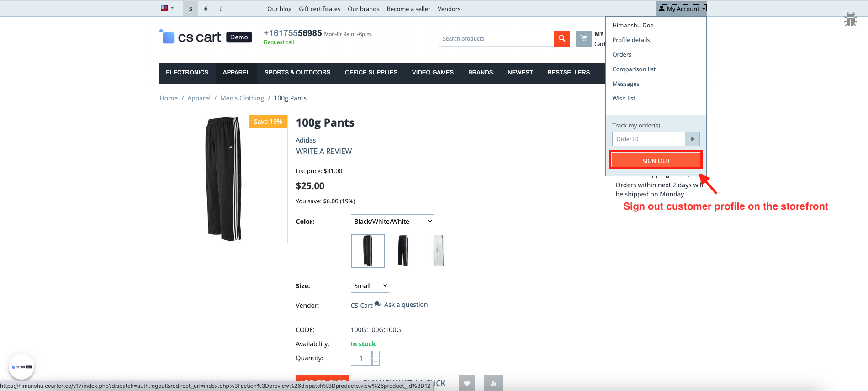Select the dollar currency option
Screen dimensions: 868x391
point(191,9)
